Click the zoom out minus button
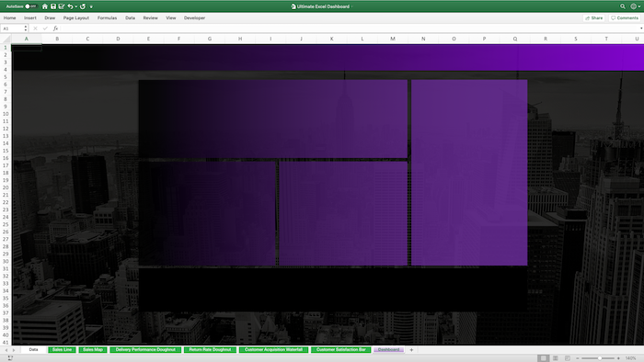Viewport: 644px width, 362px height. [578, 358]
